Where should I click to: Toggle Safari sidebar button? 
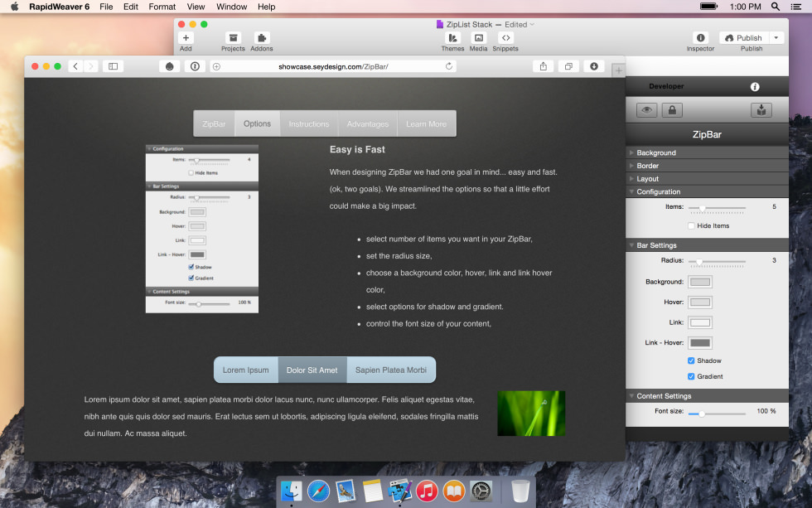pyautogui.click(x=113, y=66)
